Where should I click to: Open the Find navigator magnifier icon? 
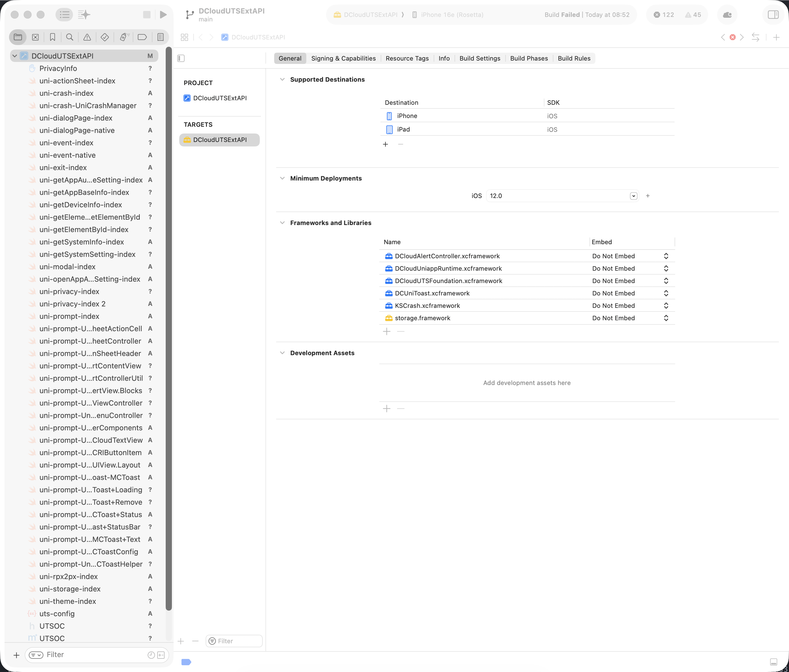pos(70,37)
